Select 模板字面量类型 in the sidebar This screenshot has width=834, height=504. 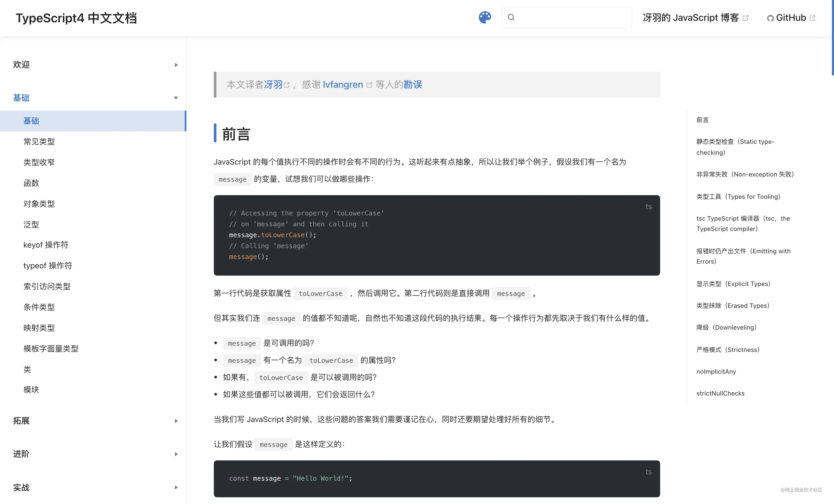tap(51, 348)
